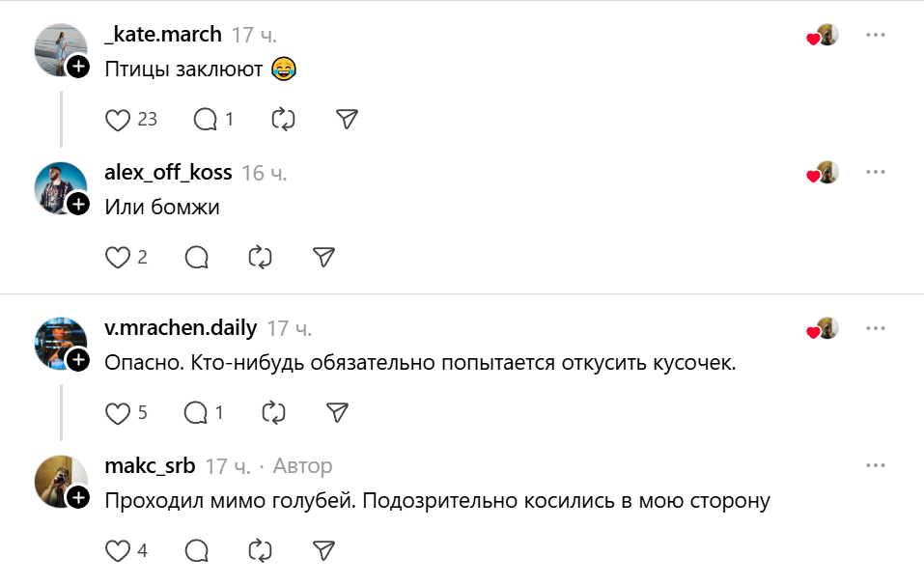Select the repost icon under _kate.march's comment
Screen dimensions: 924x585
pos(282,119)
